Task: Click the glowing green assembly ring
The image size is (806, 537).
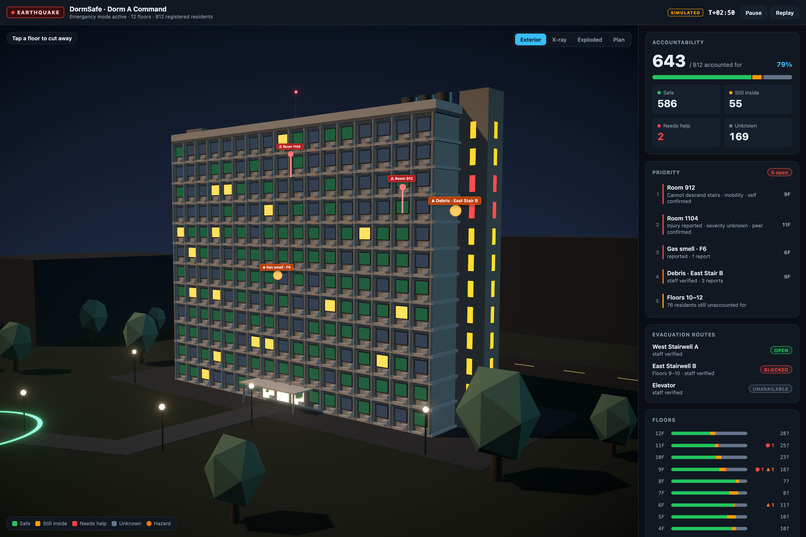Action: pyautogui.click(x=21, y=427)
